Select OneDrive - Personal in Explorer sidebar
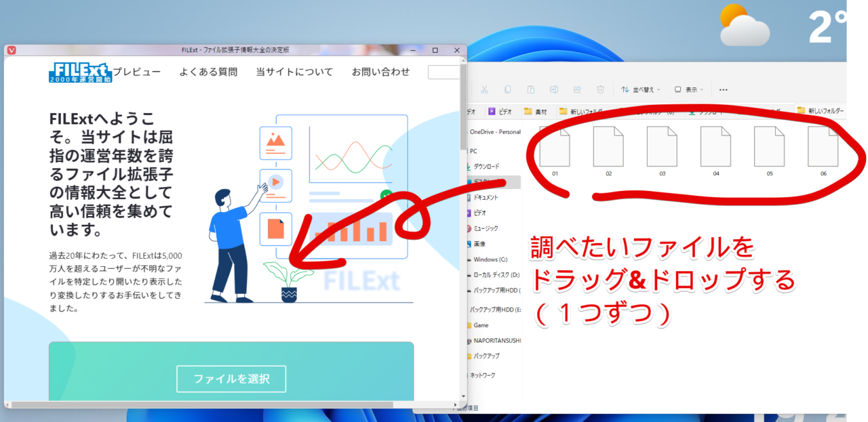 click(495, 132)
